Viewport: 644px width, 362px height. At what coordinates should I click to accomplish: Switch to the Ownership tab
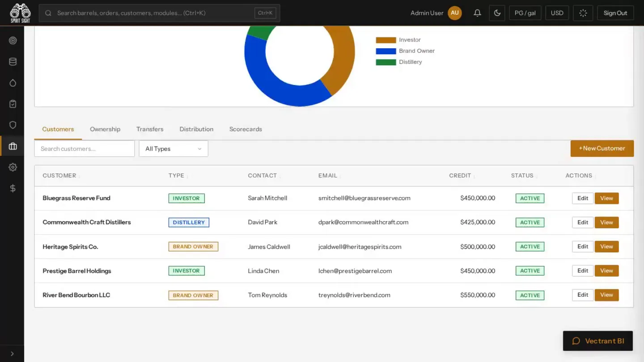pos(105,129)
